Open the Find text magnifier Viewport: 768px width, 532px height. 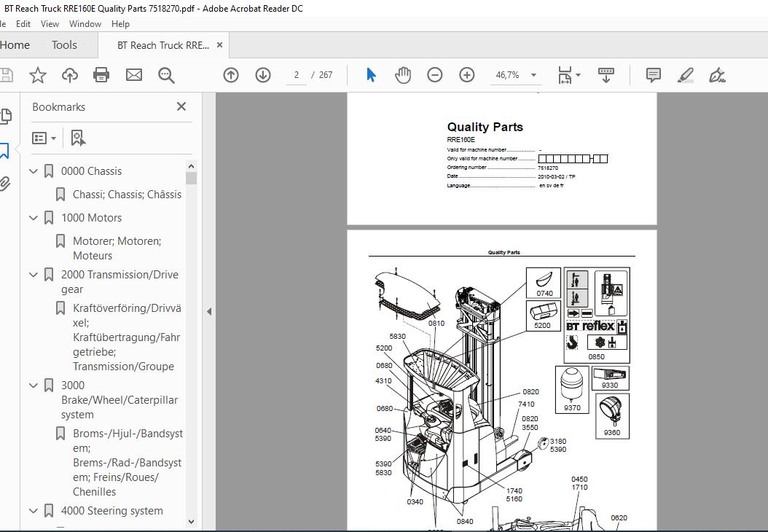pos(166,75)
